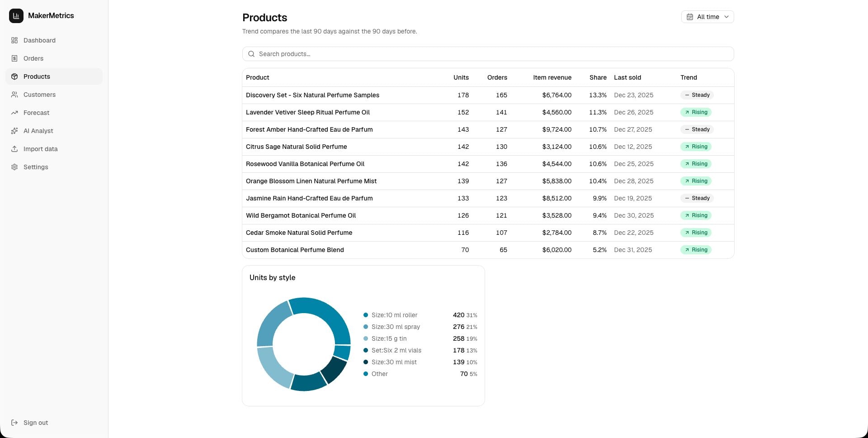This screenshot has width=868, height=438.
Task: Click the MakerMetrics logo icon
Action: pos(16,15)
